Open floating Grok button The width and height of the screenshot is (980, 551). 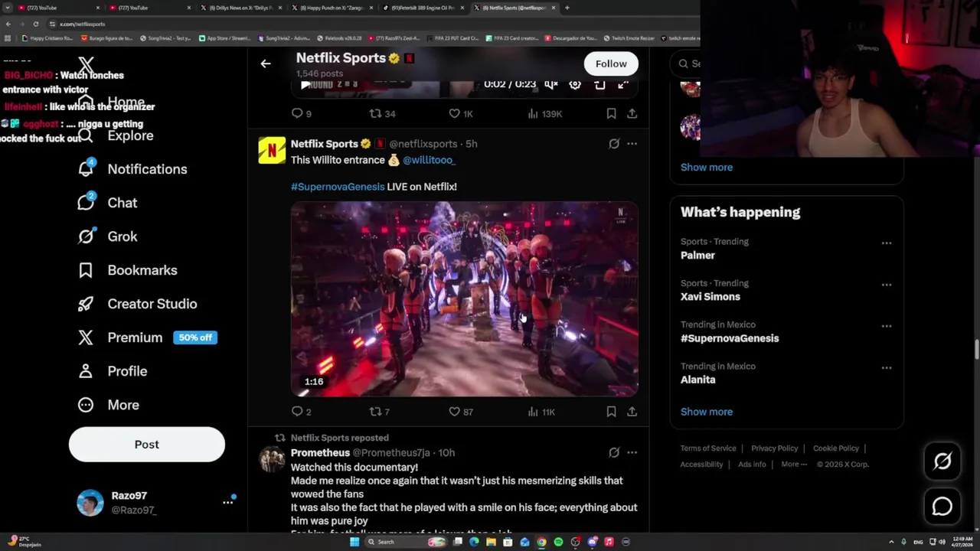[942, 461]
